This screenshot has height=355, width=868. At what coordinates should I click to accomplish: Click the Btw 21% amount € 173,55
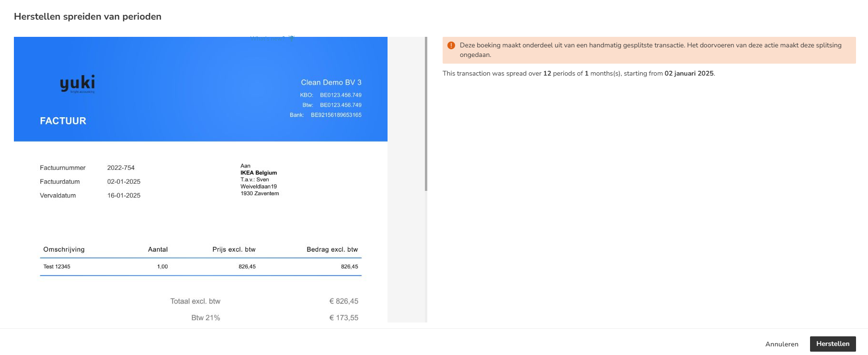[x=343, y=318]
